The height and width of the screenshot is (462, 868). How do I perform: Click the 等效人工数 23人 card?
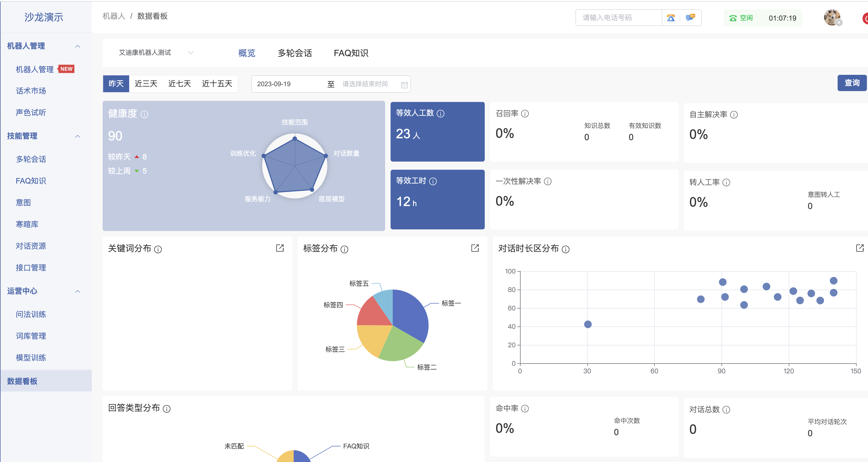(437, 132)
